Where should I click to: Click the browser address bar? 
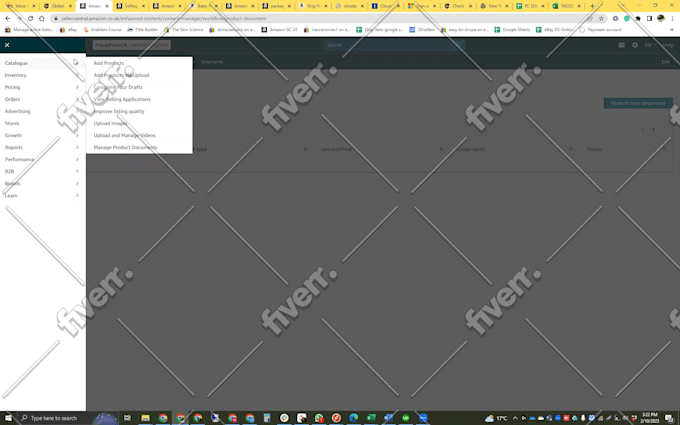[x=321, y=19]
